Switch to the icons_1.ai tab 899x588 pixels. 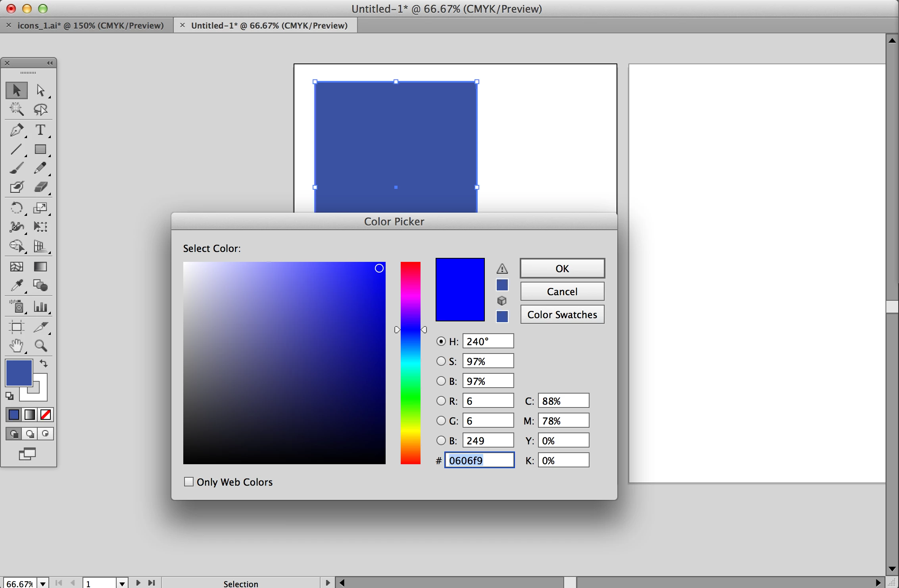point(90,25)
